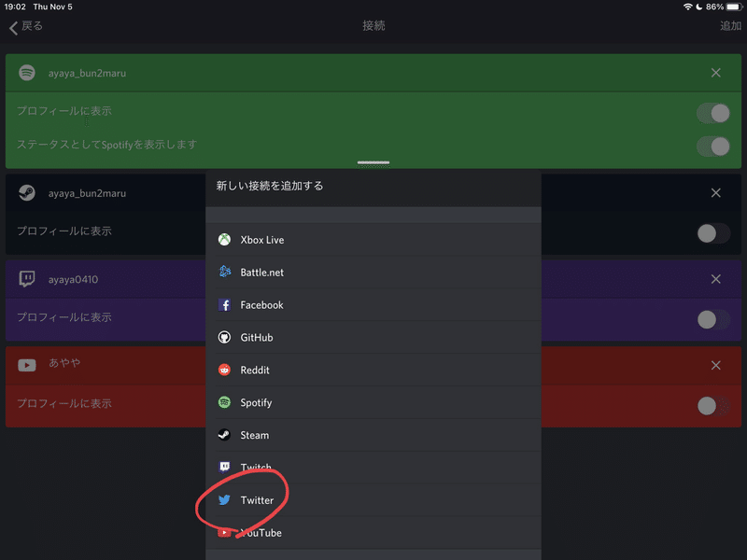This screenshot has height=560, width=747.
Task: Toggle プロフィールに表示 for the YouTube connection
Action: [x=713, y=406]
